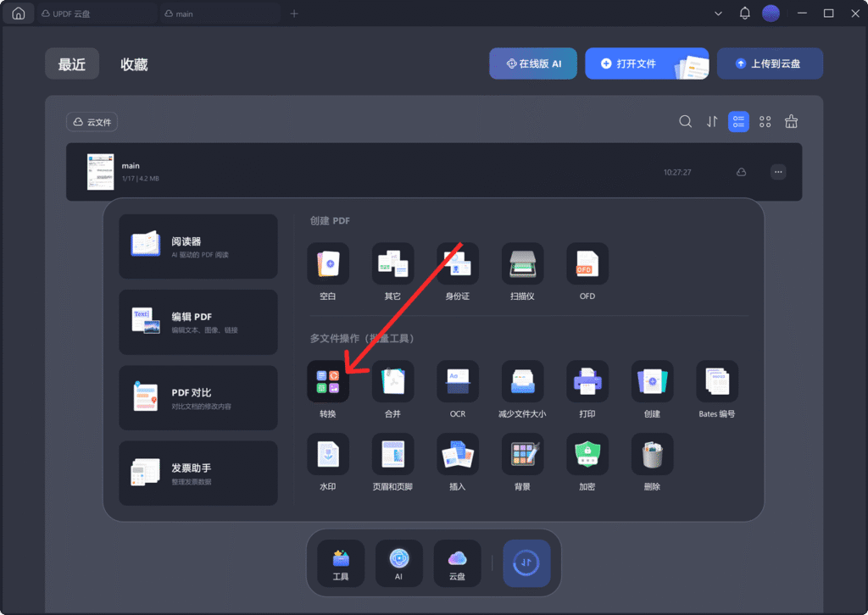The width and height of the screenshot is (868, 615).
Task: Toggle the 云文件 filter chip
Action: (92, 122)
